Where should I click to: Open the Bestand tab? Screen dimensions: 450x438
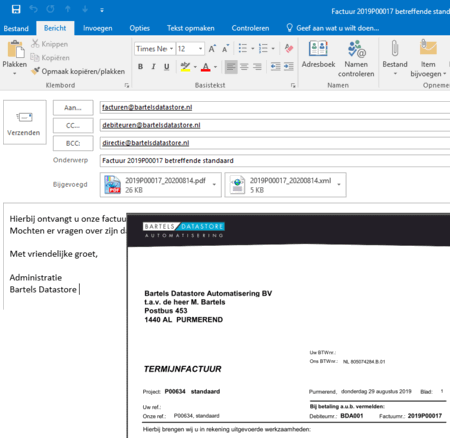point(16,28)
